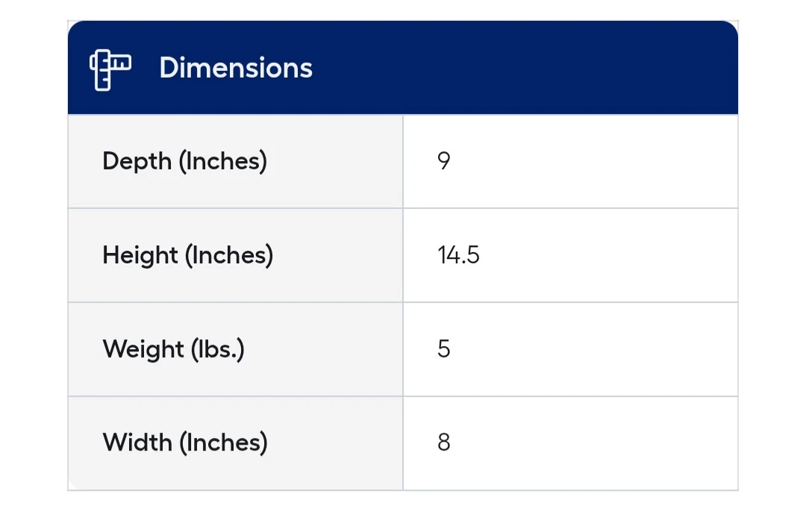Click the (Inches) unit in Height row
The width and height of the screenshot is (806, 532).
pyautogui.click(x=228, y=255)
